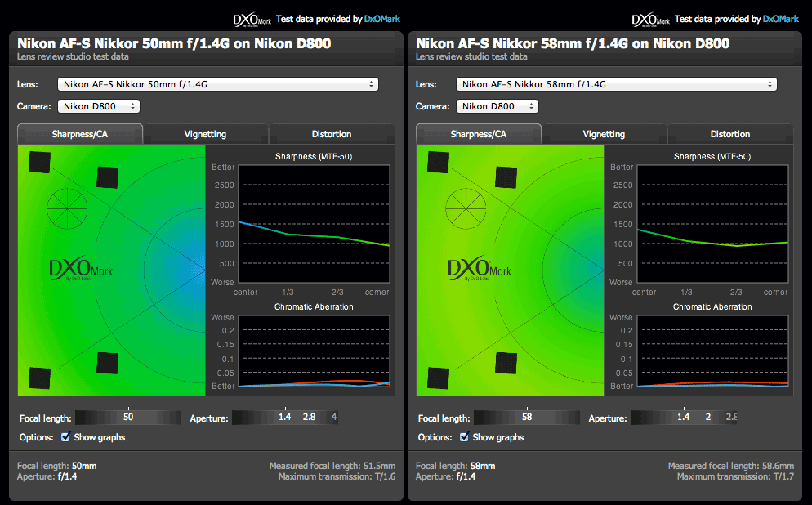Click focal length 50 slider value

point(128,417)
